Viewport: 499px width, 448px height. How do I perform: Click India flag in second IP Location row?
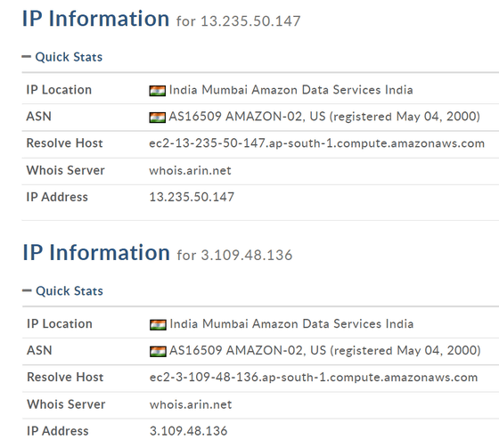pyautogui.click(x=158, y=324)
